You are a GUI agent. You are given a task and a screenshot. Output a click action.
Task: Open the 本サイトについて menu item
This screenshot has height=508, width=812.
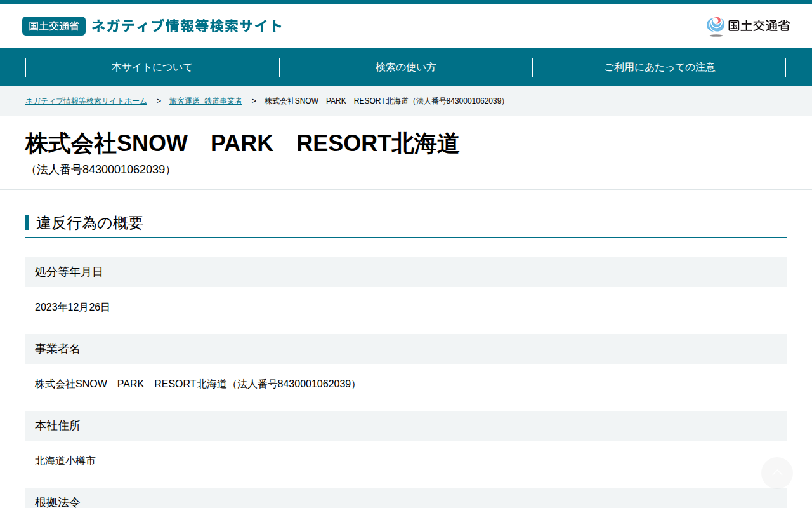152,67
